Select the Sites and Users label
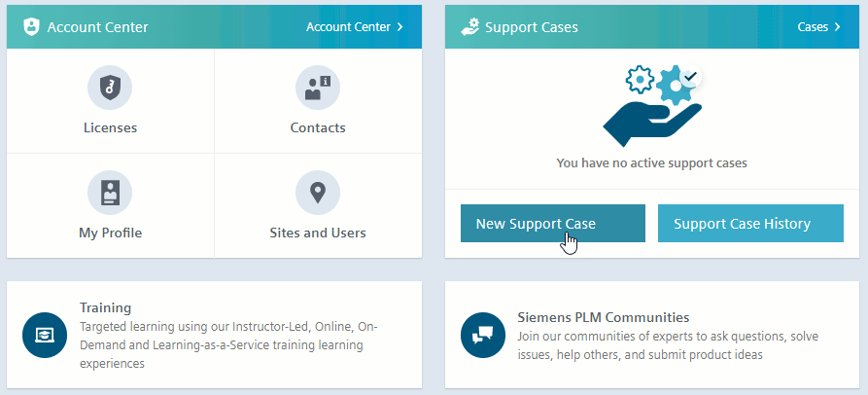Image resolution: width=868 pixels, height=395 pixels. point(317,233)
